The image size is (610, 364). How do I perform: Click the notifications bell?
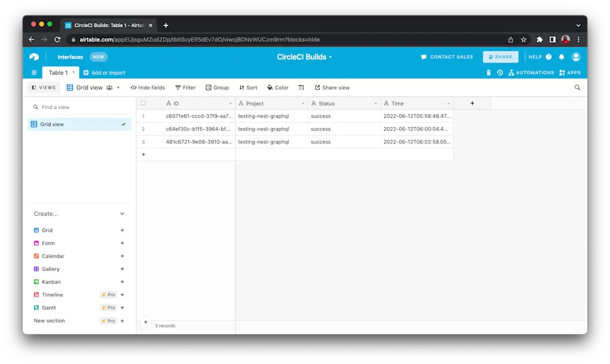pyautogui.click(x=561, y=57)
